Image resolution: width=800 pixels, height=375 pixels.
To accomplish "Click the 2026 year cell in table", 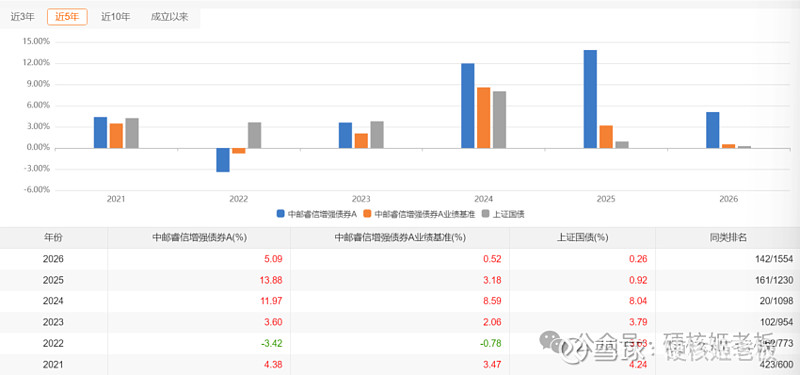I will pyautogui.click(x=54, y=259).
